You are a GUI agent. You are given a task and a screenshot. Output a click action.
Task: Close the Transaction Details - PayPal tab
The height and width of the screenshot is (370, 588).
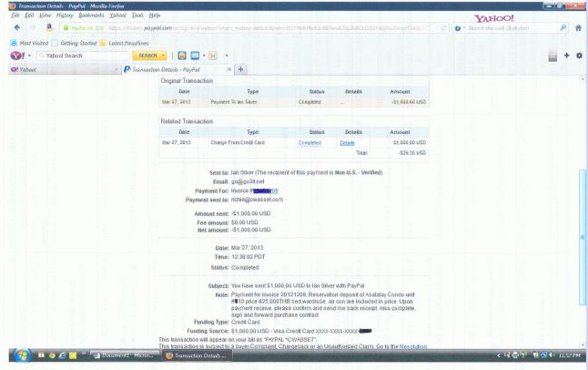229,69
